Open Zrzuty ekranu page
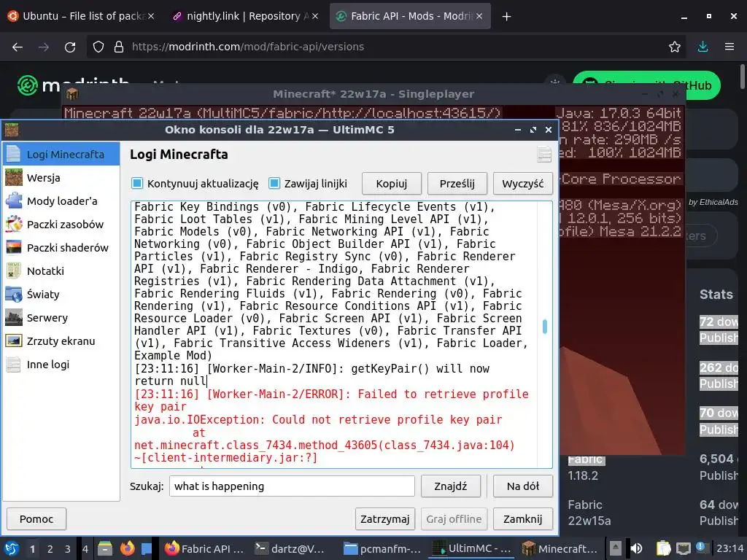747x560 pixels. [61, 341]
